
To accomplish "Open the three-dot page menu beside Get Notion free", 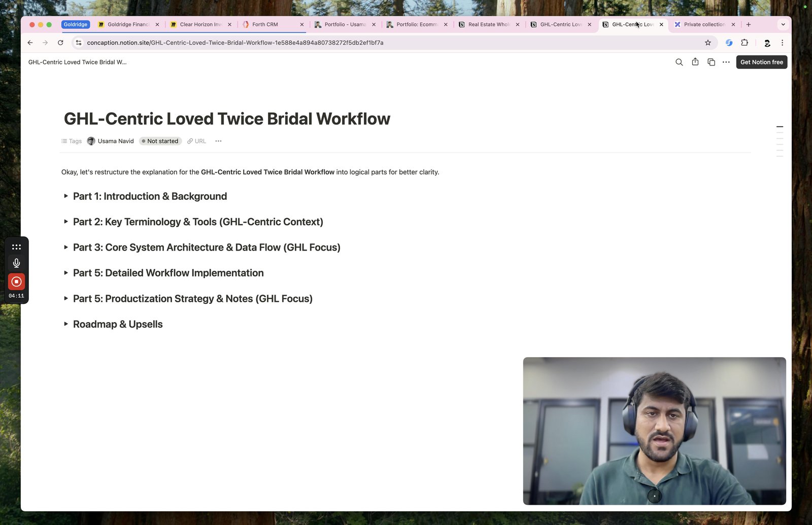I will [x=726, y=62].
